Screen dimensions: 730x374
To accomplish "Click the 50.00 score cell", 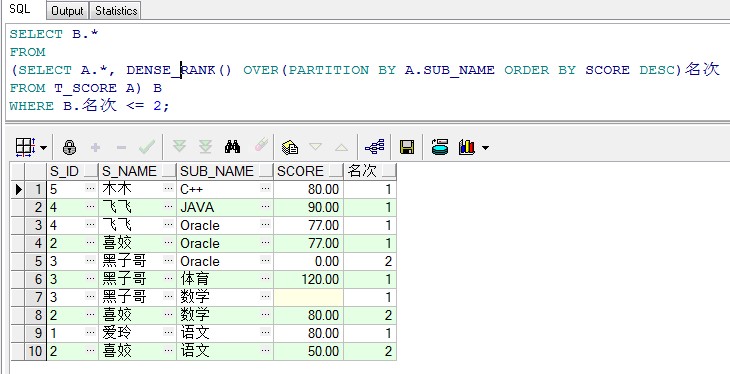I will coord(309,351).
